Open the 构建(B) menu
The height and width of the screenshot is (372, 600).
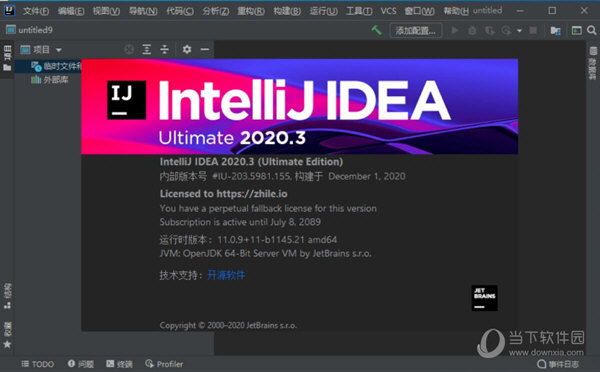click(287, 11)
